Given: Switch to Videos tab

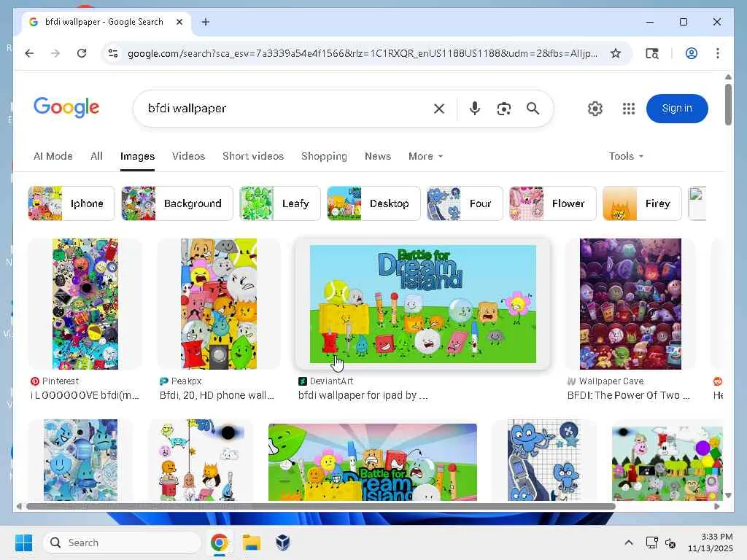Looking at the screenshot, I should click(188, 156).
